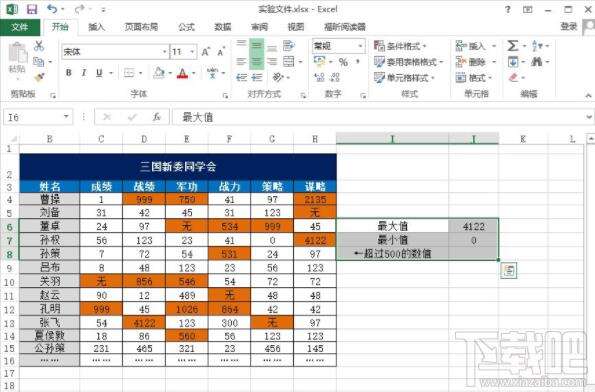Toggle wrap text icon

click(x=289, y=46)
